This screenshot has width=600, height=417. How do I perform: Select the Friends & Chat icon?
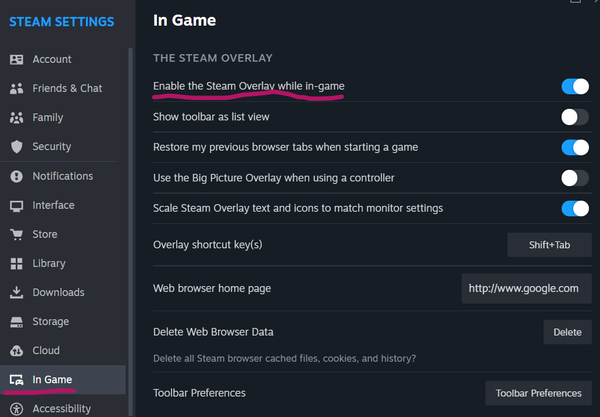pyautogui.click(x=16, y=88)
